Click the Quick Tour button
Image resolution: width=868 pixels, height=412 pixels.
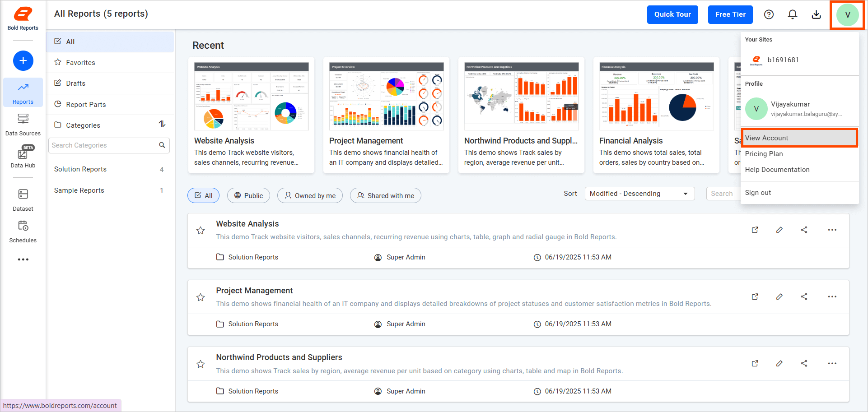(x=672, y=14)
